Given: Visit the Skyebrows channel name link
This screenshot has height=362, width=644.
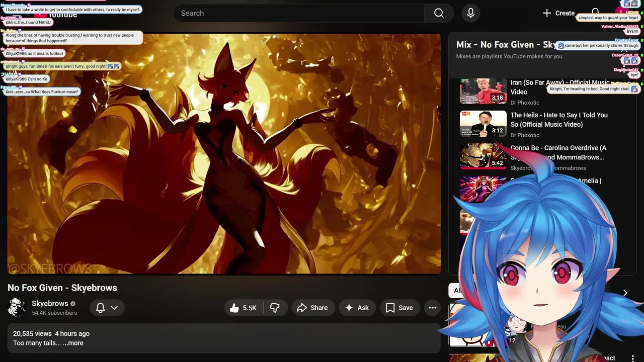Looking at the screenshot, I should coord(50,303).
